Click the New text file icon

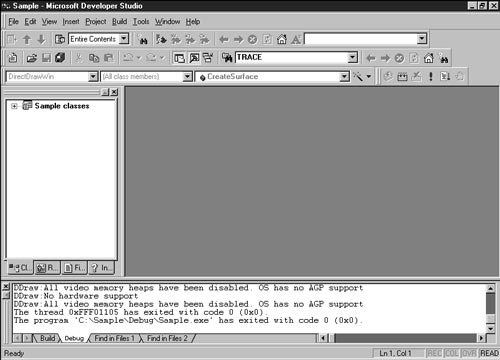tap(13, 58)
